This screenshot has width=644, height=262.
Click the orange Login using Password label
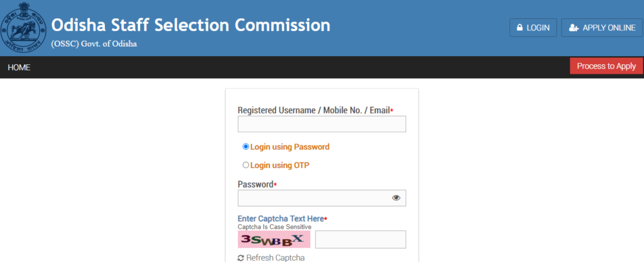(290, 147)
